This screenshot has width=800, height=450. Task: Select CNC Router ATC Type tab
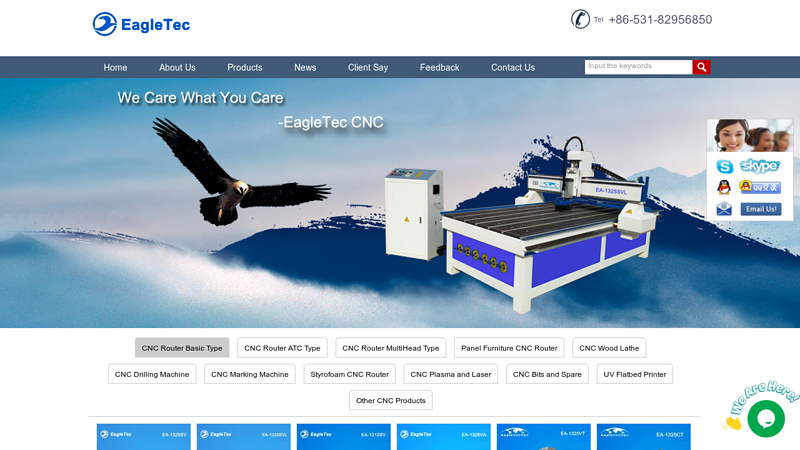[x=282, y=348]
